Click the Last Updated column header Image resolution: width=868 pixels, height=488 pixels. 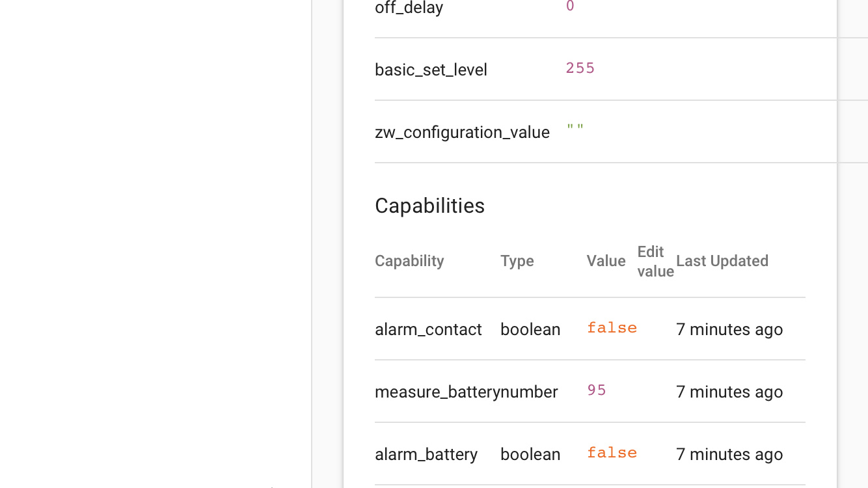pyautogui.click(x=722, y=261)
